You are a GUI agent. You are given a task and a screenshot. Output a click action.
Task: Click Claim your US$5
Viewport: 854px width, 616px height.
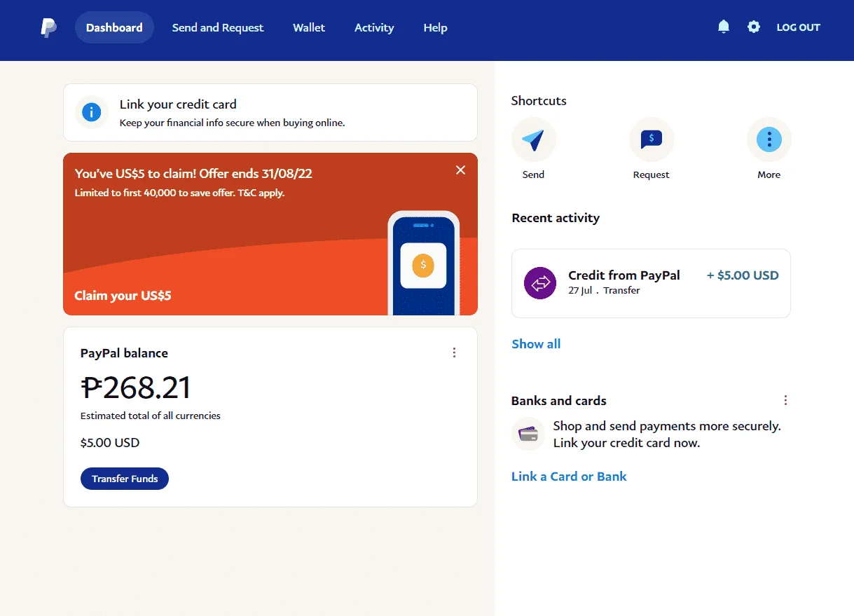pos(123,295)
